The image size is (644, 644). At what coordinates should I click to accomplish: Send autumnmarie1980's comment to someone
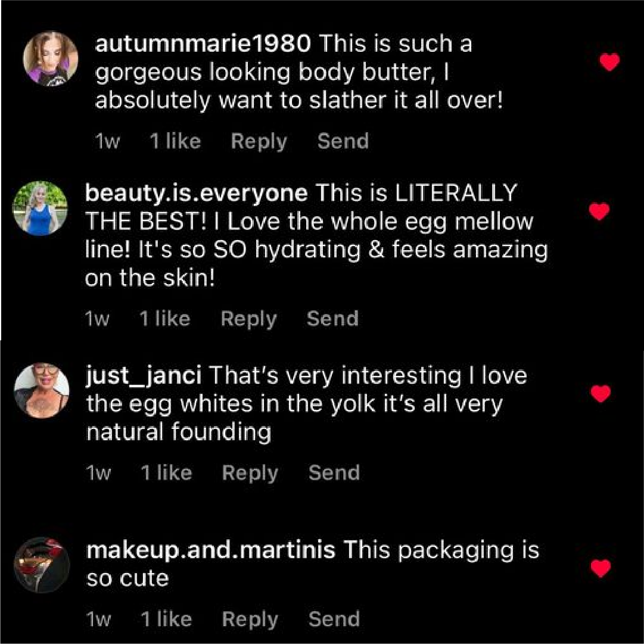343,142
